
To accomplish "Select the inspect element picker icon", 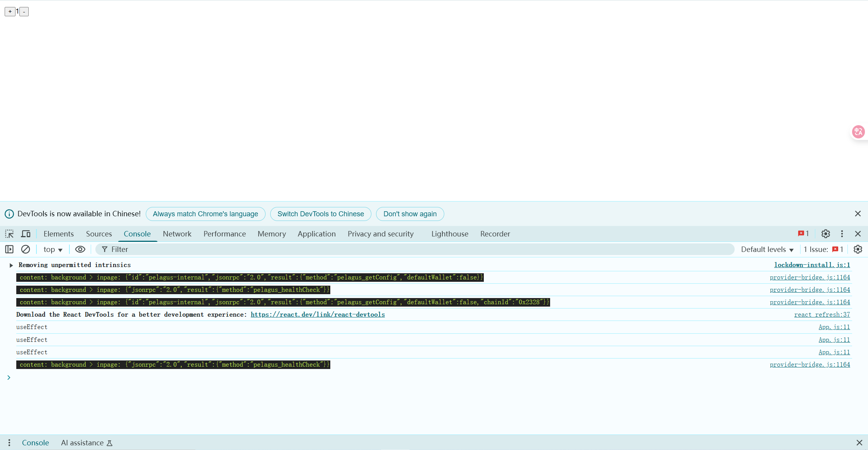I will coord(9,234).
